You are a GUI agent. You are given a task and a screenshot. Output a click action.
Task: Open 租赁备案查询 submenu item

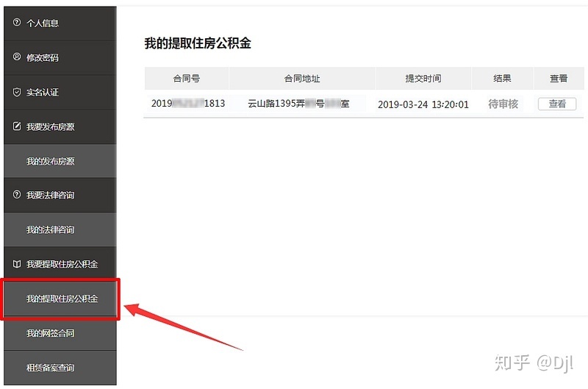[60, 368]
